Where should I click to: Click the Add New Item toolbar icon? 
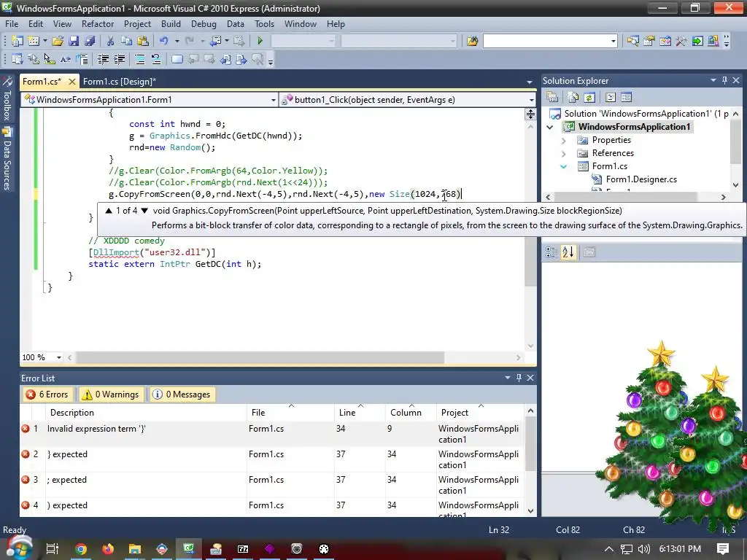(34, 41)
